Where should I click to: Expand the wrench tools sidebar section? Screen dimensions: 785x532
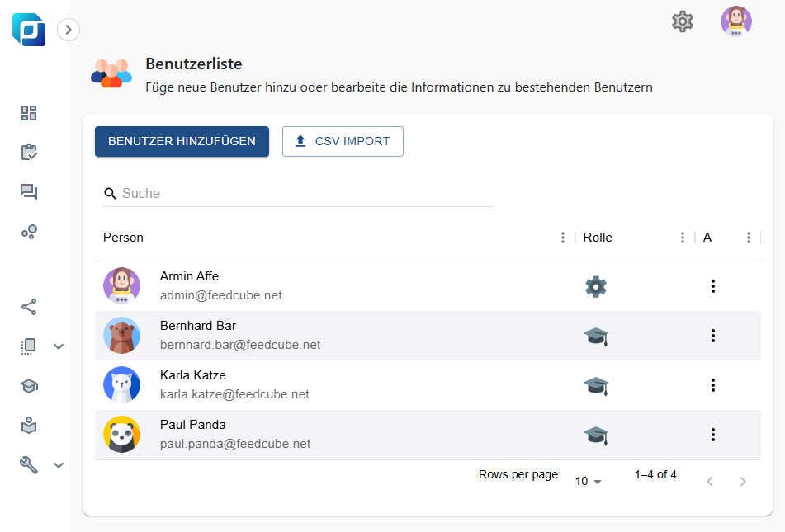[59, 465]
